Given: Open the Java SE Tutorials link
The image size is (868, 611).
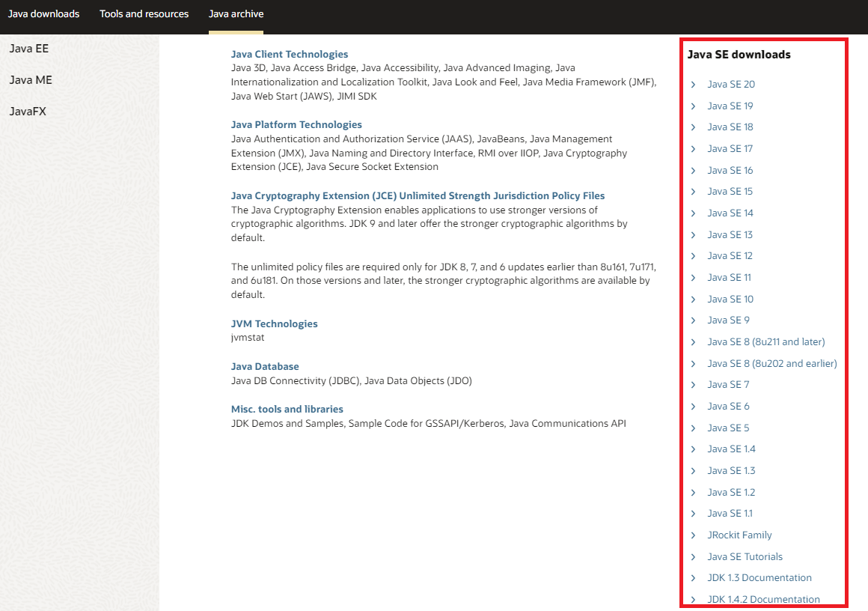Looking at the screenshot, I should (745, 556).
